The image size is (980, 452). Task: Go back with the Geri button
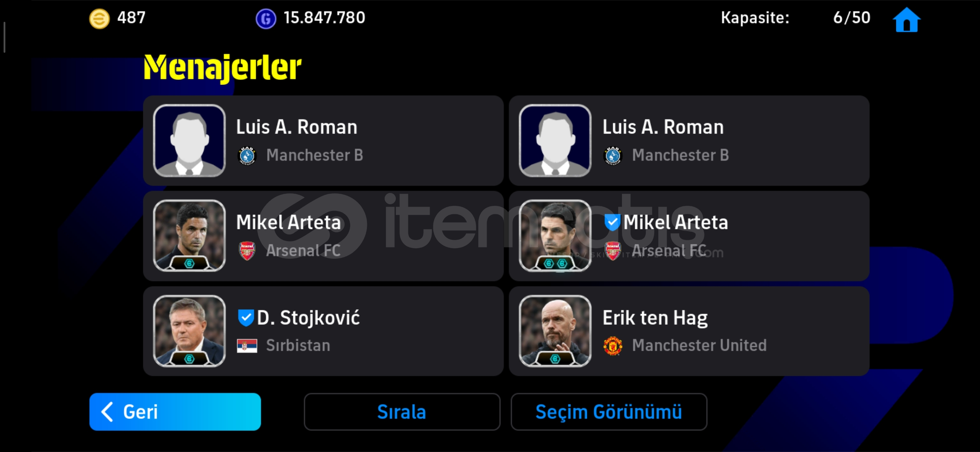pyautogui.click(x=175, y=412)
